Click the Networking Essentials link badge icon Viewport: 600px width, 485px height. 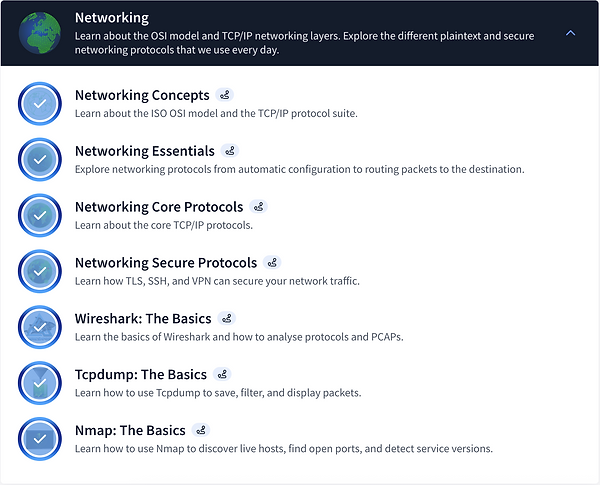pyautogui.click(x=230, y=152)
